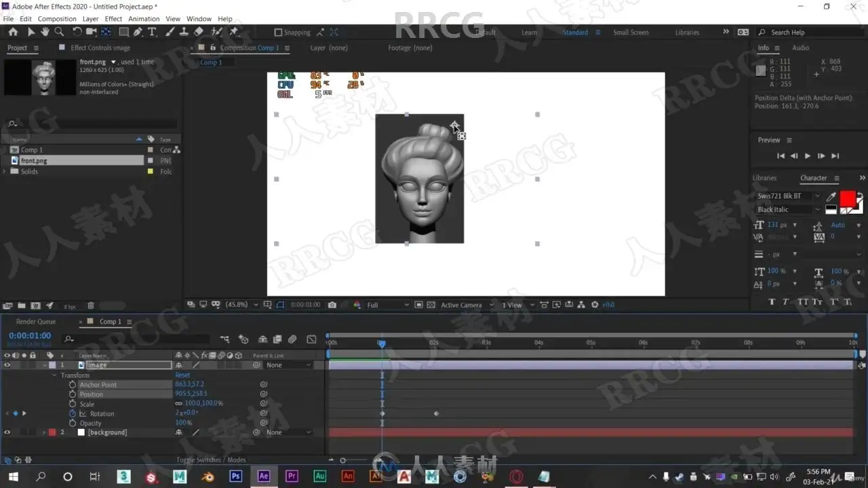The image size is (868, 488).
Task: Click the trash icon in Project panel
Action: pyautogui.click(x=91, y=306)
